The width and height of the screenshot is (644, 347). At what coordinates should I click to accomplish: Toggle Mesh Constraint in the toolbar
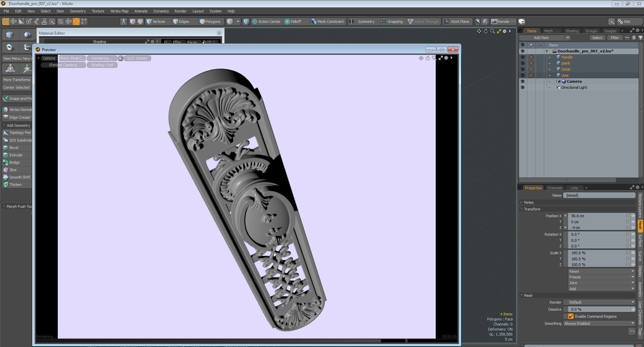tap(327, 22)
